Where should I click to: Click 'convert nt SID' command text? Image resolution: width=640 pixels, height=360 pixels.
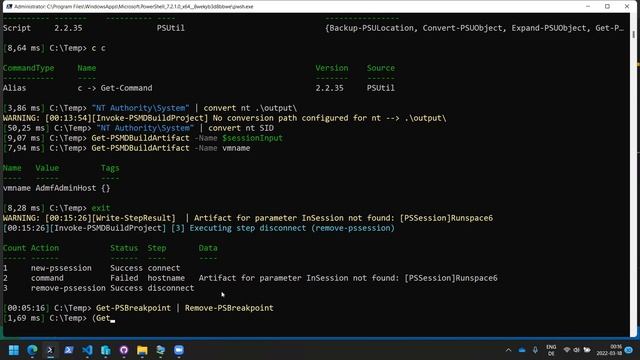(x=241, y=128)
